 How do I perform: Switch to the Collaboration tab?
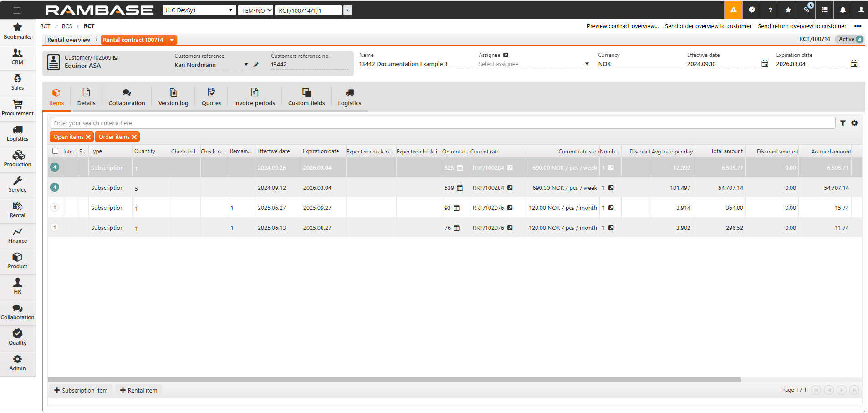point(127,97)
